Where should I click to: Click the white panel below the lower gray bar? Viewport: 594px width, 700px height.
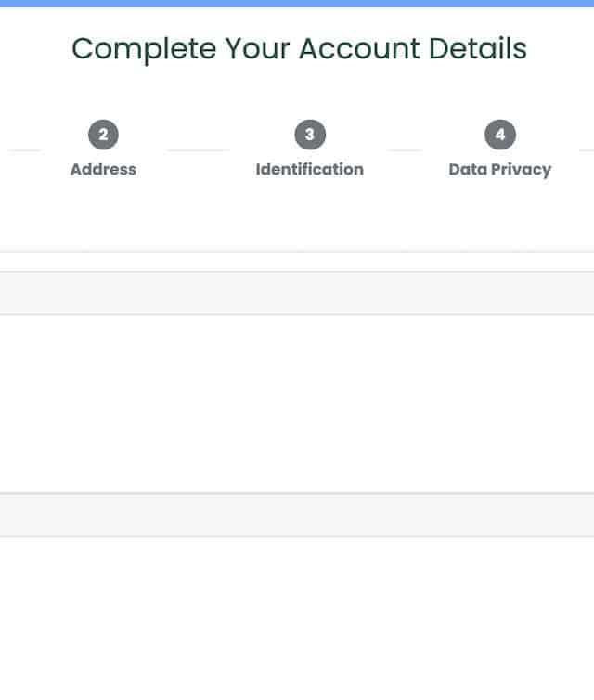(297, 617)
